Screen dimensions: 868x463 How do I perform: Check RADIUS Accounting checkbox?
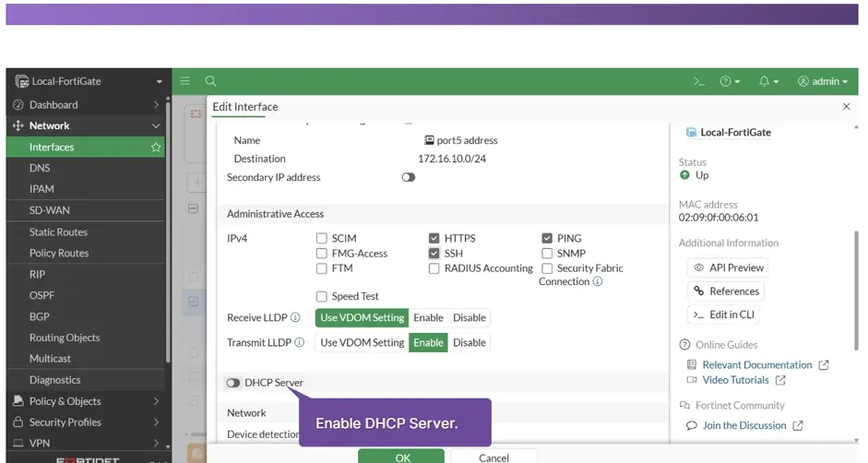(x=434, y=268)
